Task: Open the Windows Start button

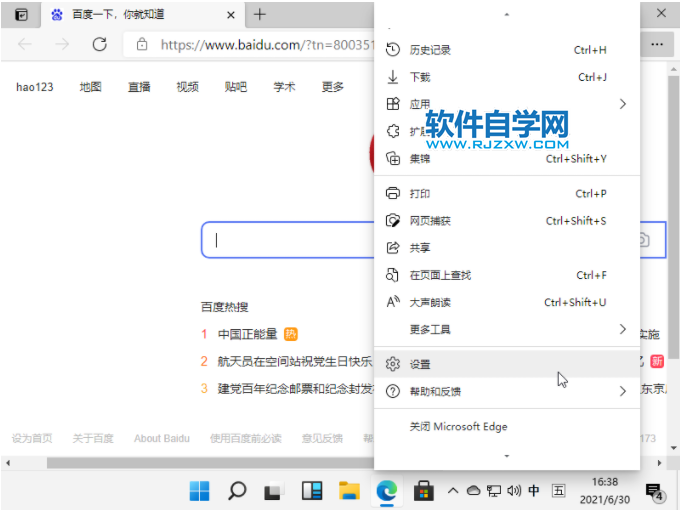Action: point(199,491)
